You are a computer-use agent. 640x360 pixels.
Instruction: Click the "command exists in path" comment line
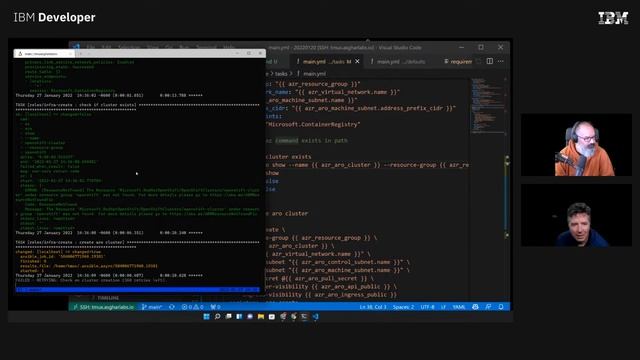click(307, 140)
